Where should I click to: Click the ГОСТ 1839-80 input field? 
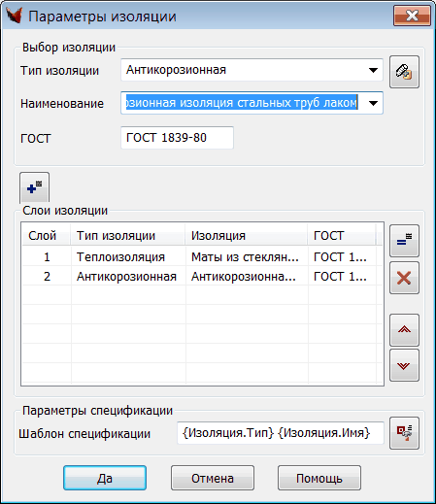177,138
